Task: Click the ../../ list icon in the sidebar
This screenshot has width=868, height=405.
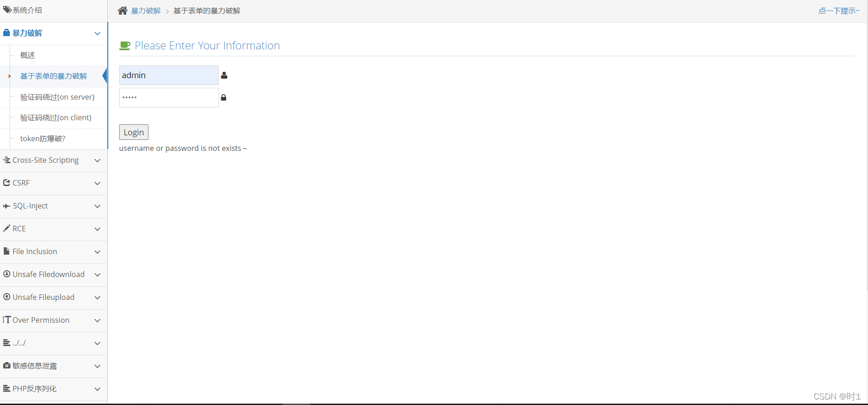Action: click(x=6, y=342)
